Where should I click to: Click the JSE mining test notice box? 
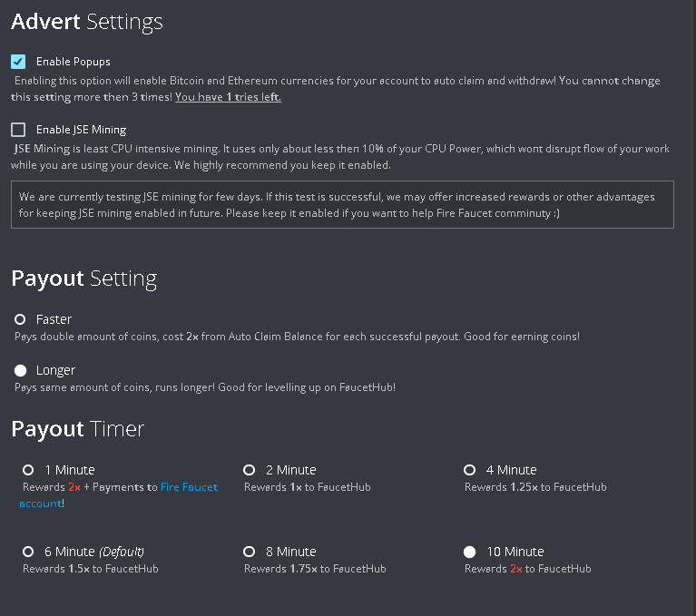pos(342,204)
